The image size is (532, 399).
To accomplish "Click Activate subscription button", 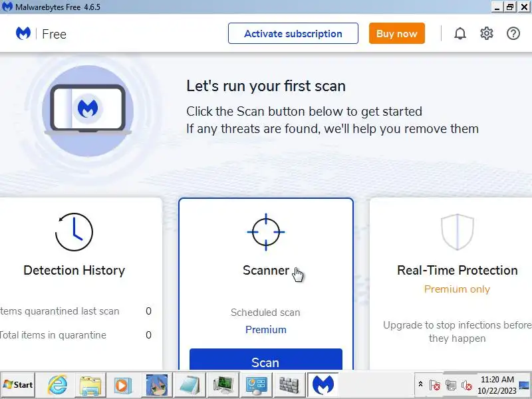I will [x=293, y=33].
